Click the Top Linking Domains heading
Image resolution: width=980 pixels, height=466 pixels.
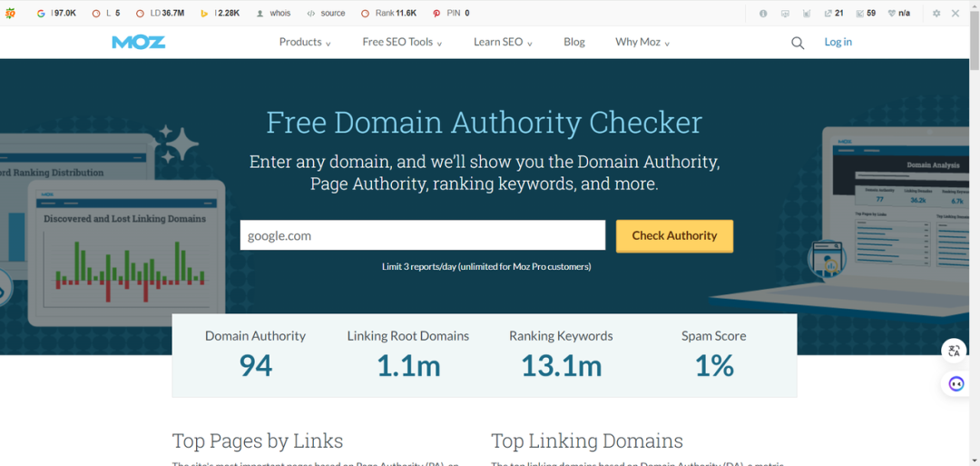pos(587,441)
